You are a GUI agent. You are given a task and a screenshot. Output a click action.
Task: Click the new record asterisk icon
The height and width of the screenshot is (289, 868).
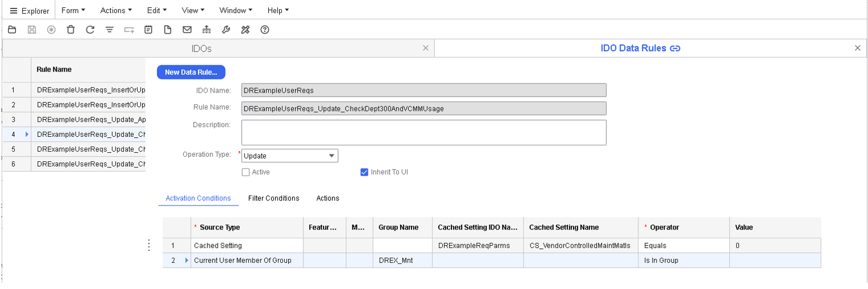coord(51,30)
